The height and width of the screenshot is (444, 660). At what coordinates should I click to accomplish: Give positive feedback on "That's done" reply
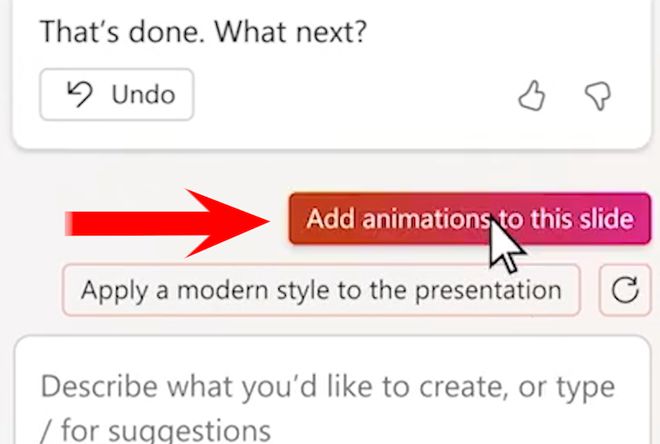[x=531, y=96]
